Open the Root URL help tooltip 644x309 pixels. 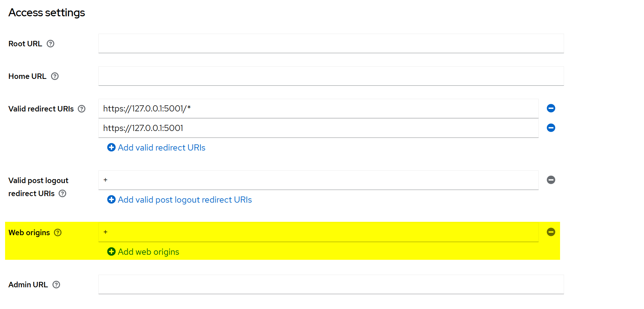(51, 43)
